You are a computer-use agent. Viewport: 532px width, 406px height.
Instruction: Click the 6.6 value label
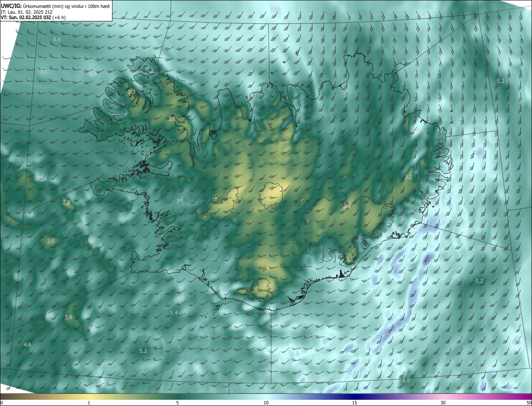(57, 39)
